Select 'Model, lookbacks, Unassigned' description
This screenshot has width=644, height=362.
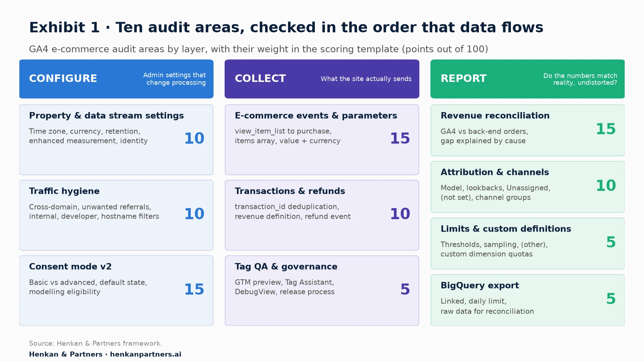tap(496, 192)
